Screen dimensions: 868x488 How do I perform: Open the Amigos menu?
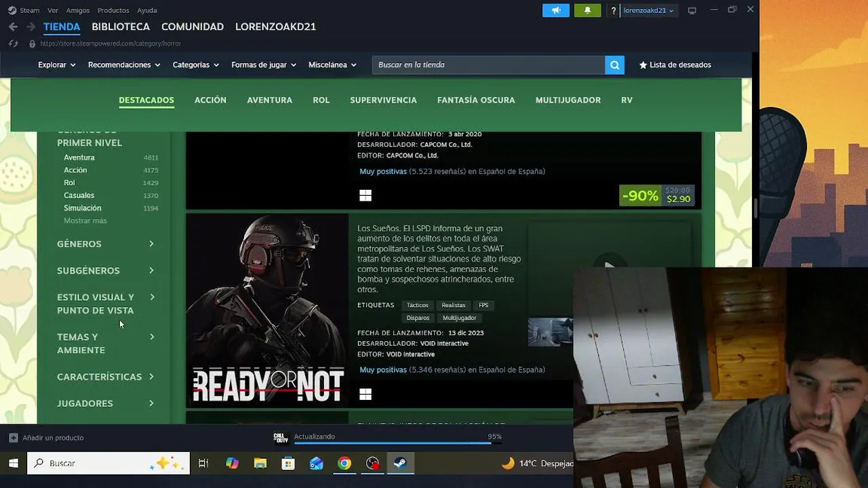coord(77,10)
